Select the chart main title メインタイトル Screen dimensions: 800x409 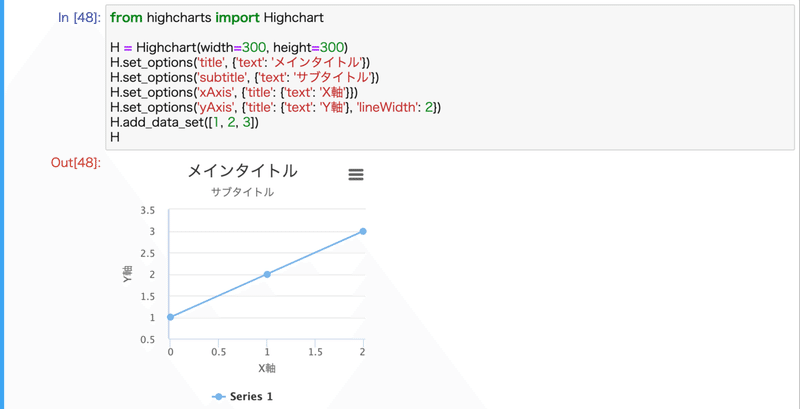242,171
